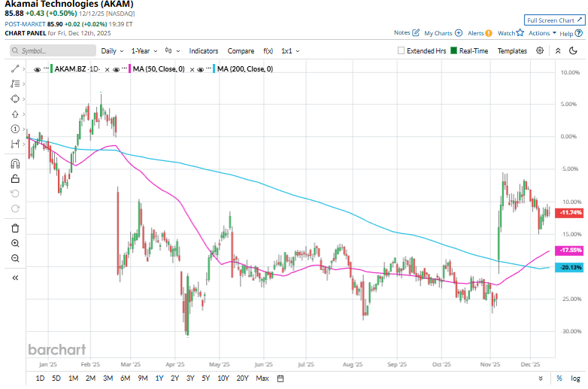The height and width of the screenshot is (389, 588).
Task: Open the Notes edit icon
Action: click(x=417, y=33)
